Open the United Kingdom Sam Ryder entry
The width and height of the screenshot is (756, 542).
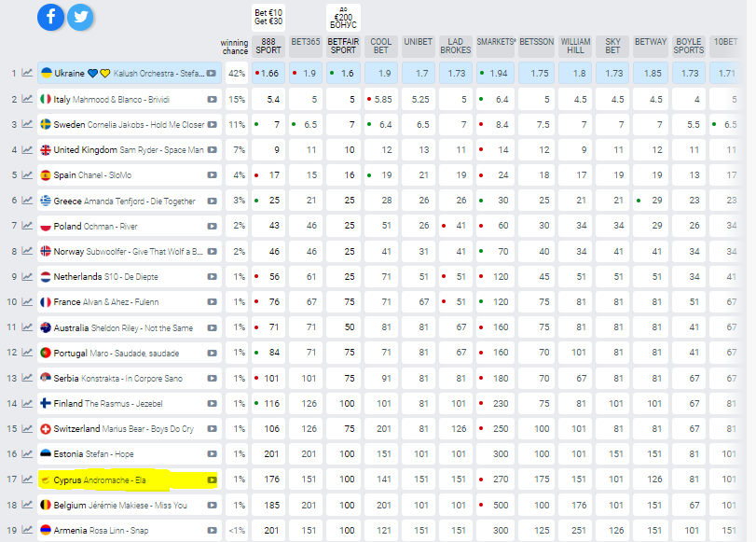click(x=130, y=149)
